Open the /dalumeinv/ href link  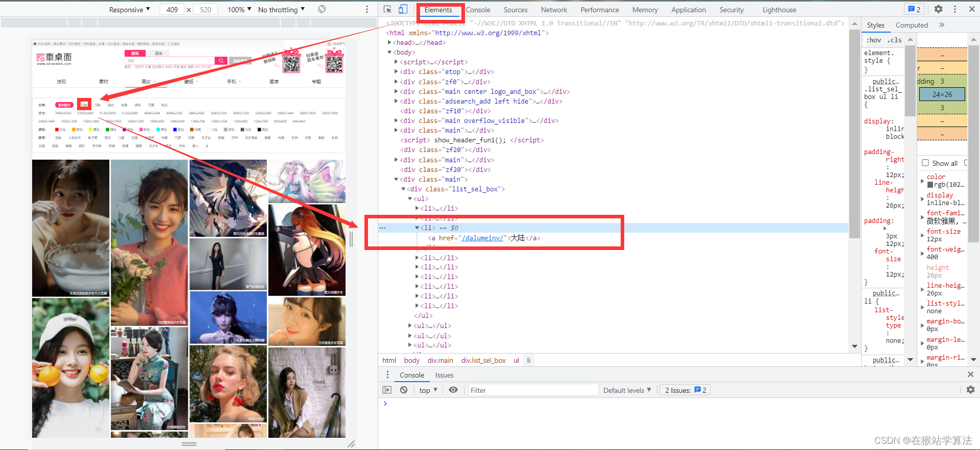[482, 238]
